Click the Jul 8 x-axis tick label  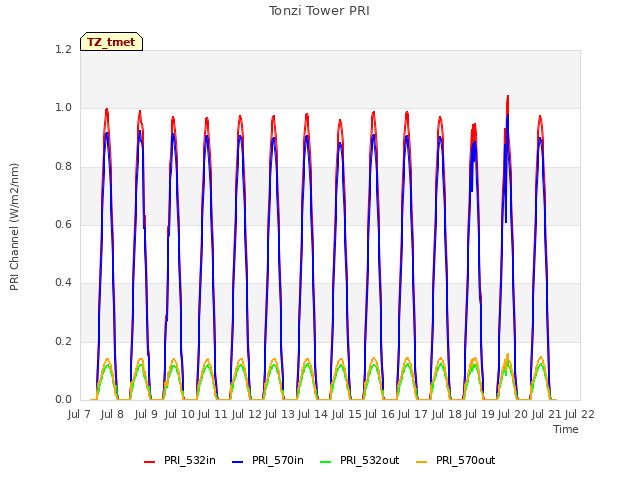(x=112, y=415)
